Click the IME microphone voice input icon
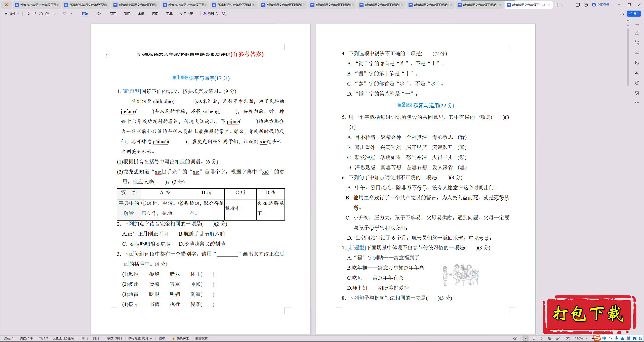 (616, 338)
